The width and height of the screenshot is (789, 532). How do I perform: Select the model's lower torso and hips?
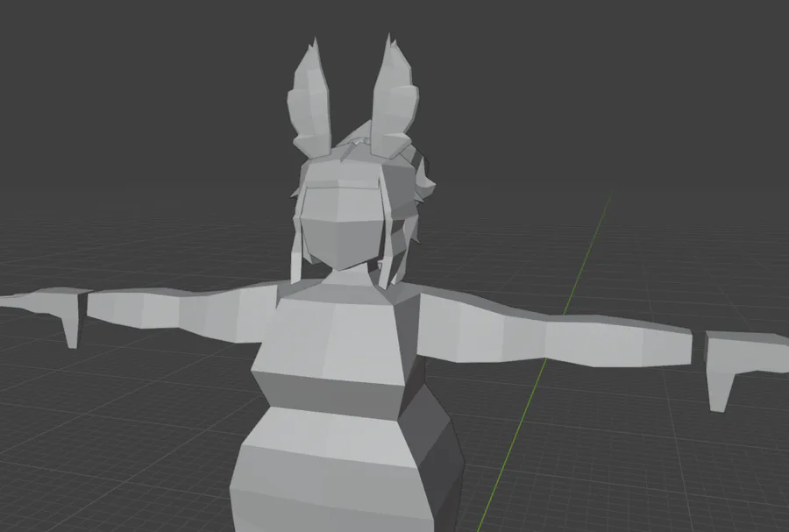click(x=347, y=470)
